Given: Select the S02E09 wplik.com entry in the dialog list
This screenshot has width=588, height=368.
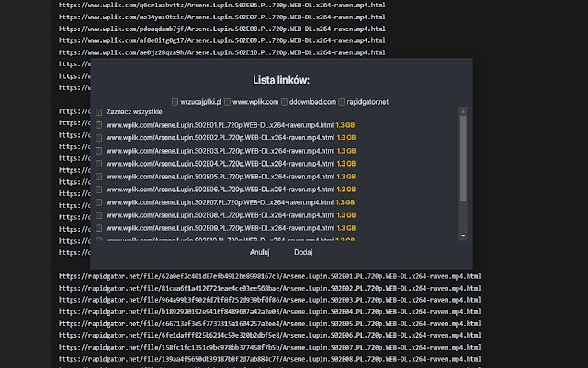Looking at the screenshot, I should coord(220,228).
